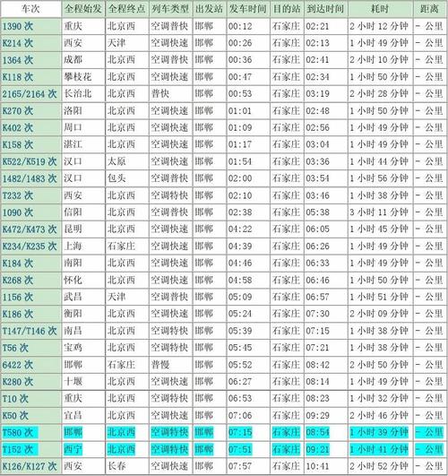Open train K270 次 link
The height and width of the screenshot is (476, 448).
[x=18, y=111]
